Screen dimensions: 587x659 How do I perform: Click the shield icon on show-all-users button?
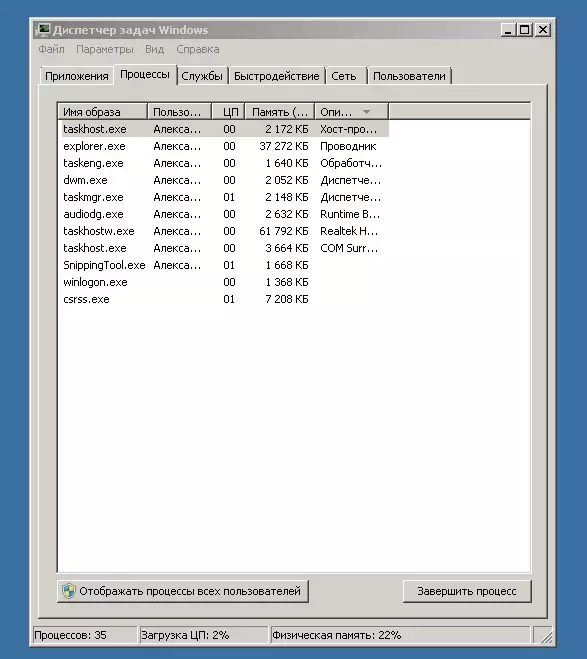(x=69, y=591)
